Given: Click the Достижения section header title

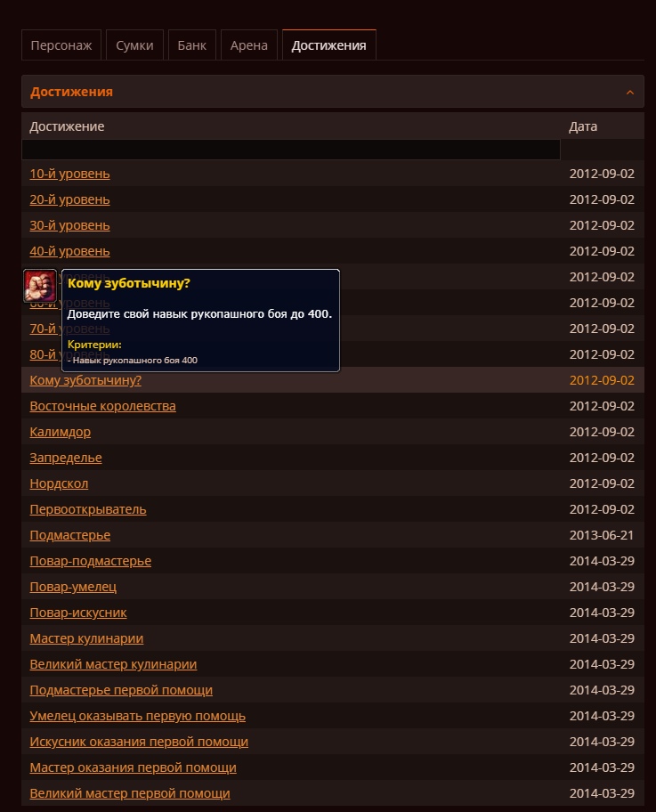Looking at the screenshot, I should pos(71,92).
